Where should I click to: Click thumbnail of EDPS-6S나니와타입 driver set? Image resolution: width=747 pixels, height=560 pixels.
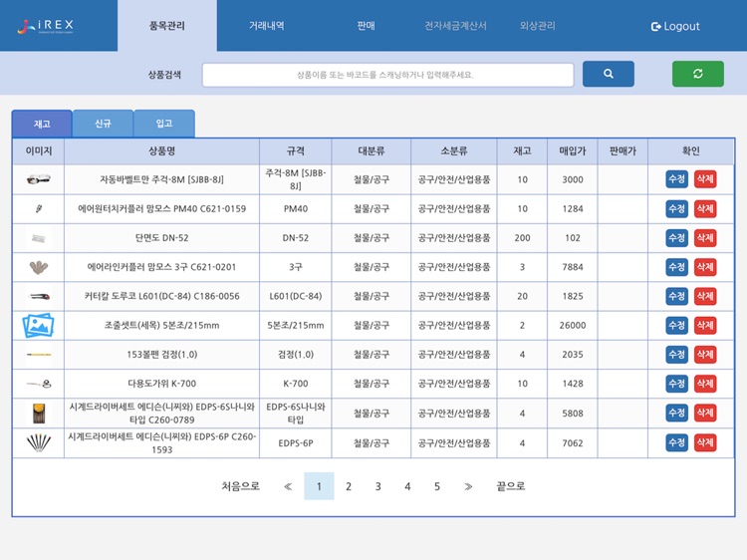pyautogui.click(x=39, y=414)
